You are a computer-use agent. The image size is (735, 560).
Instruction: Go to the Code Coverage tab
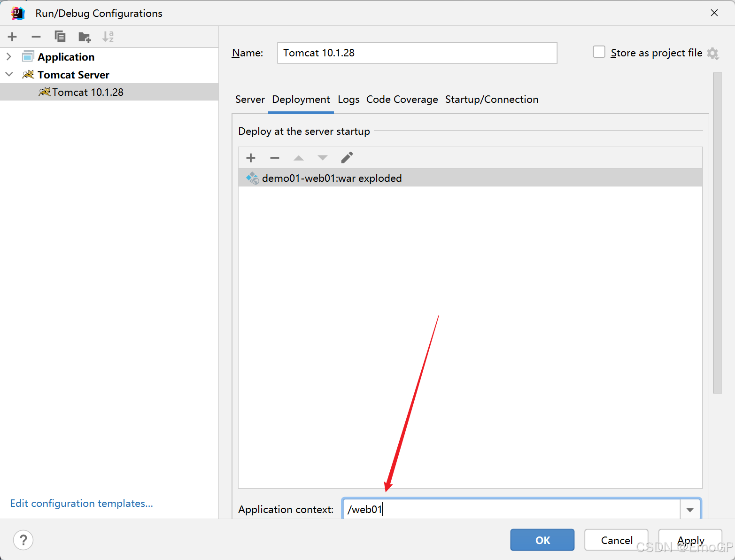coord(402,100)
